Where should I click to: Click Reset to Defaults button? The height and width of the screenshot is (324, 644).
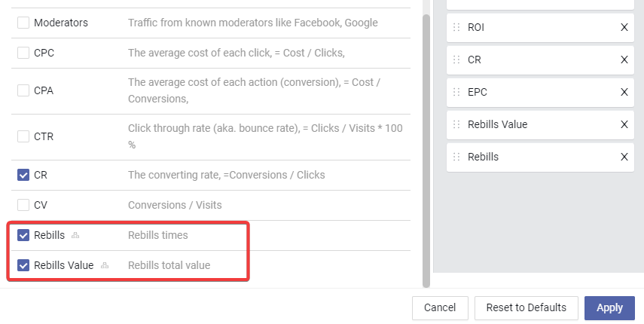[526, 308]
